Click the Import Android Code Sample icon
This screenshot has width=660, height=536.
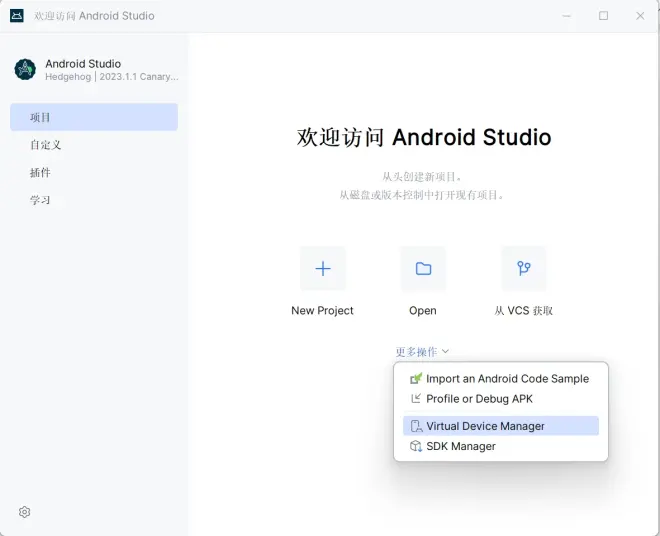click(416, 378)
